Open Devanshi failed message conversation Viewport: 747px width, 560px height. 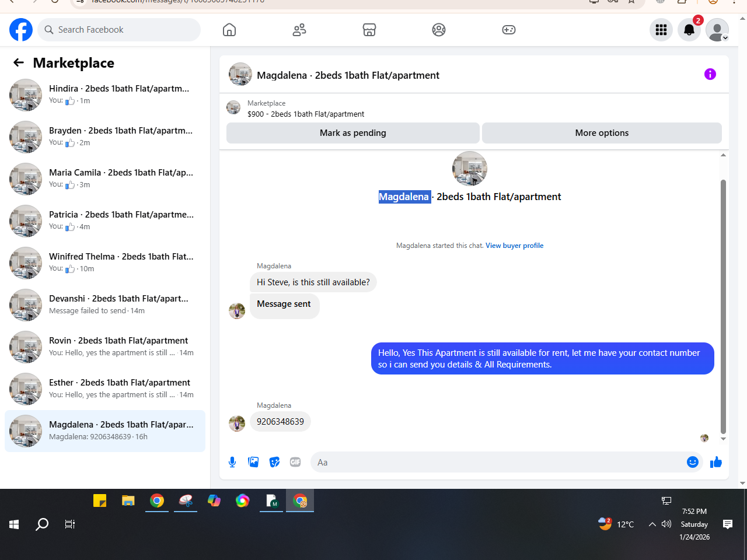pyautogui.click(x=105, y=305)
